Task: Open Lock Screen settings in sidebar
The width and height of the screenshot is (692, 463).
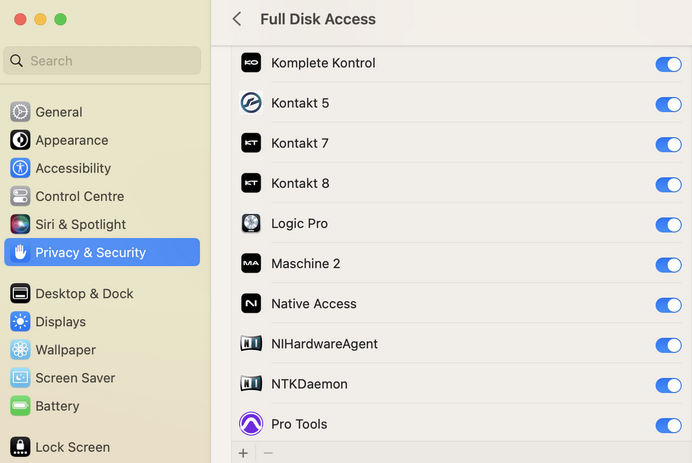Action: (x=102, y=447)
